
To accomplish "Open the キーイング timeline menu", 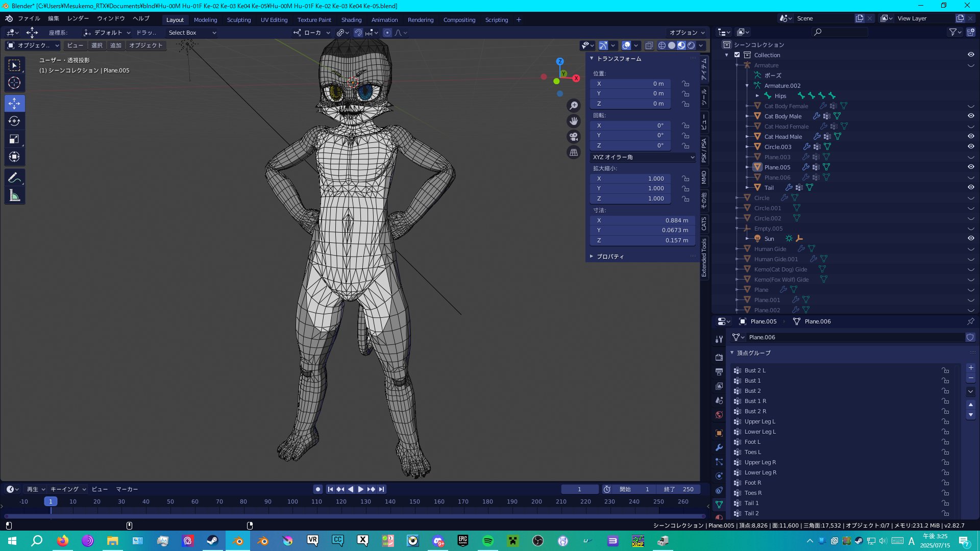I will point(68,489).
